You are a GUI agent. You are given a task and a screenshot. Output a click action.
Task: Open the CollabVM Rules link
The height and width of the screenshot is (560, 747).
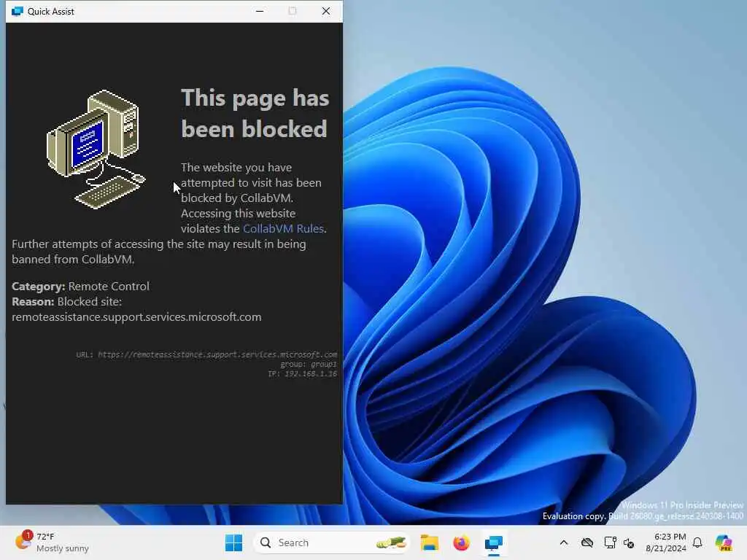tap(284, 228)
